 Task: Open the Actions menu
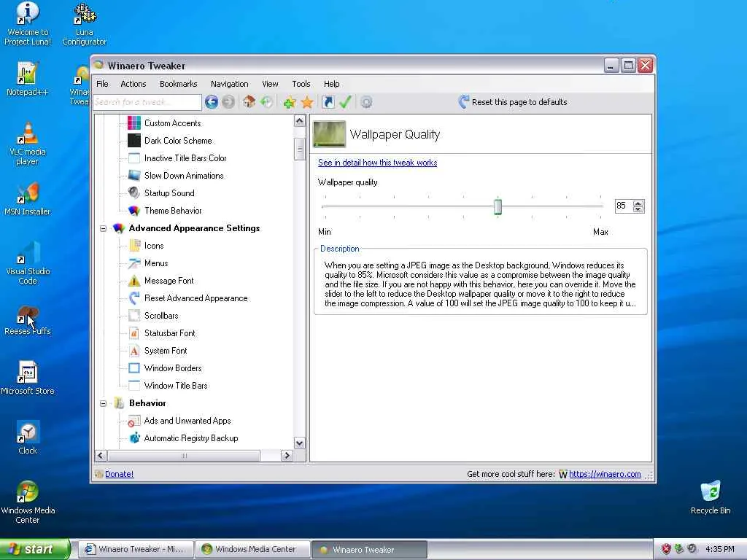coord(133,84)
